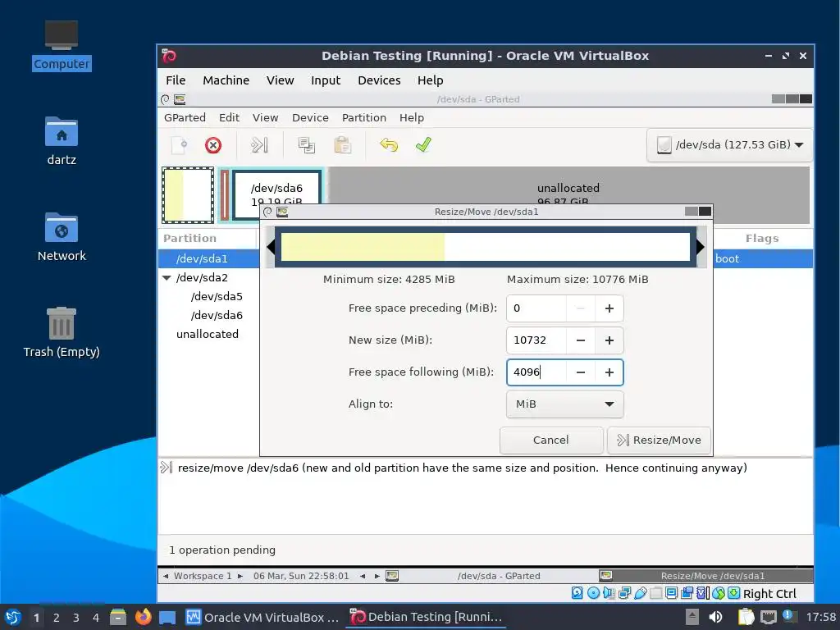Open the Trash (Empty) desktop icon
This screenshot has width=840, height=630.
click(62, 332)
